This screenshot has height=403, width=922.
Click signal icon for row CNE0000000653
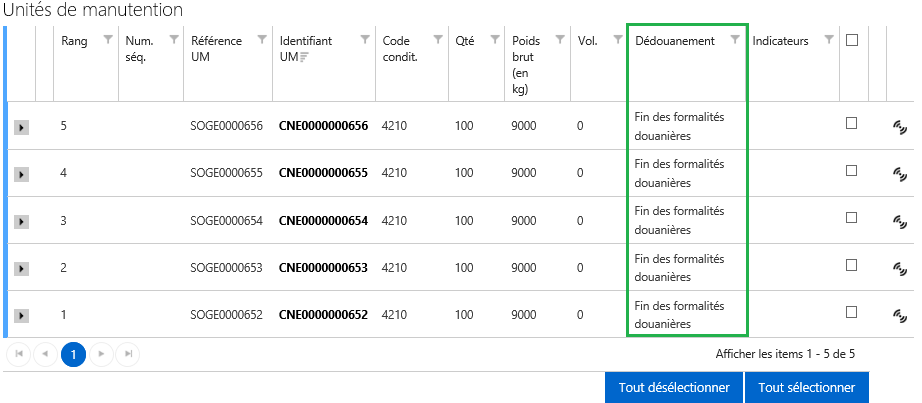click(900, 268)
